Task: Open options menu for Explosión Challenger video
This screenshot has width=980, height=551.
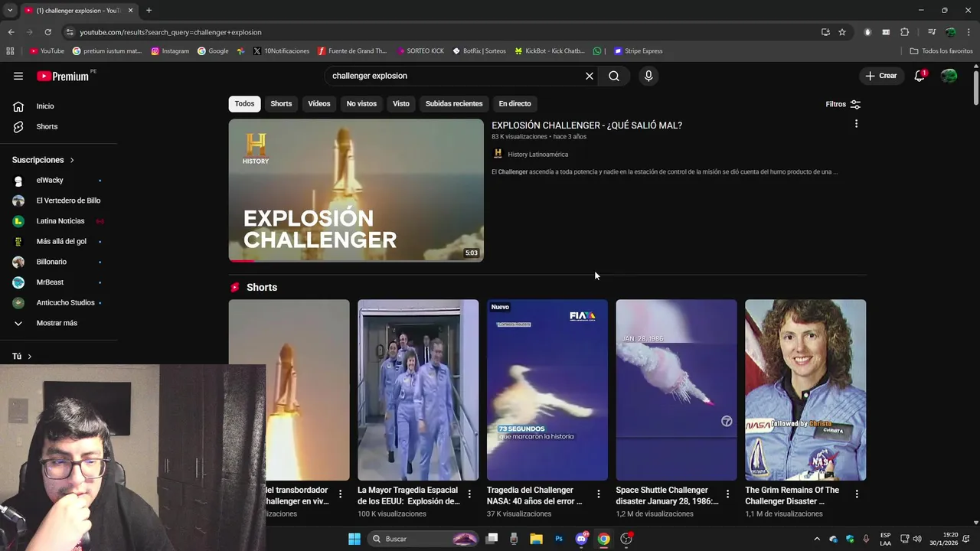Action: tap(856, 124)
